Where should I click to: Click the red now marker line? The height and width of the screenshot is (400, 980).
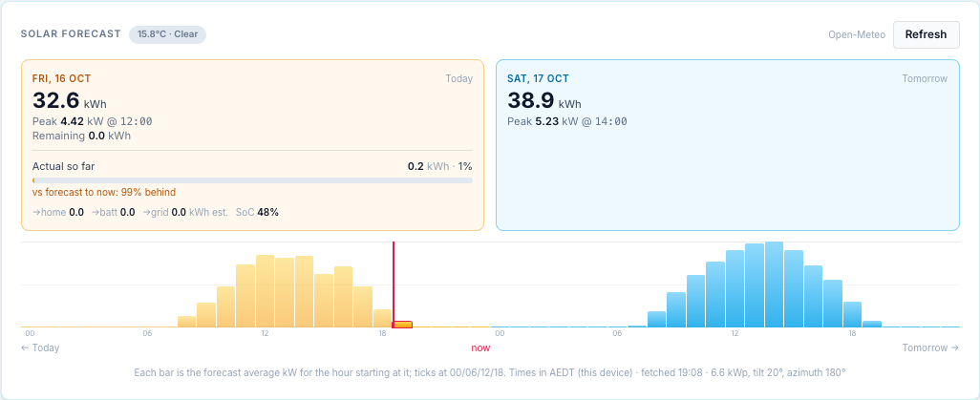(394, 284)
